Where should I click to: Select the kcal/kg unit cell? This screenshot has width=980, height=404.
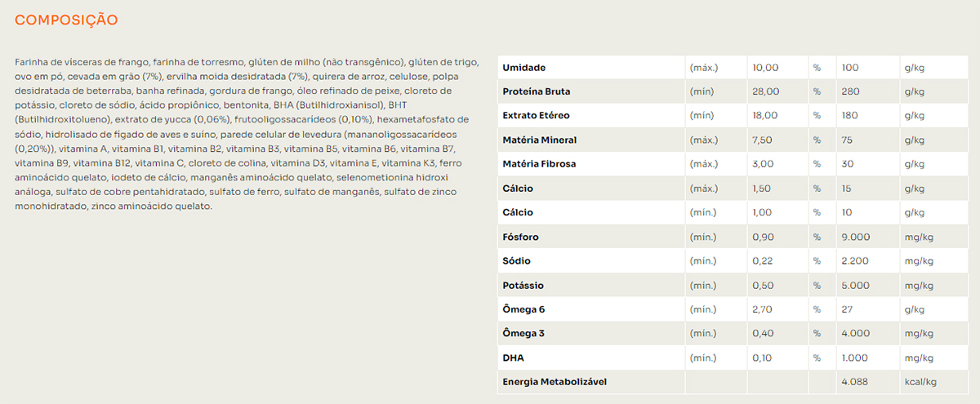pos(920,382)
